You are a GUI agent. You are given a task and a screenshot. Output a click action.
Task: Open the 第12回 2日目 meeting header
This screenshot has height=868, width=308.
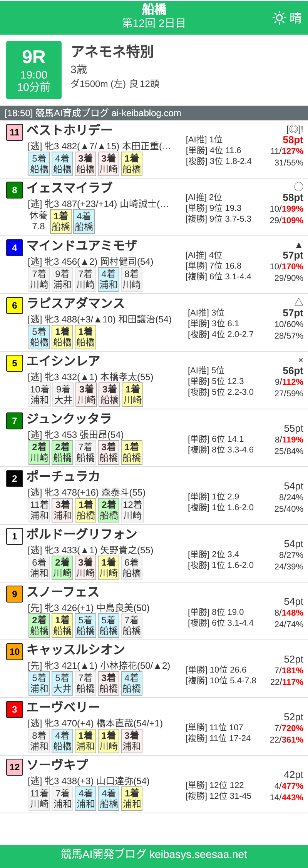coord(154,22)
